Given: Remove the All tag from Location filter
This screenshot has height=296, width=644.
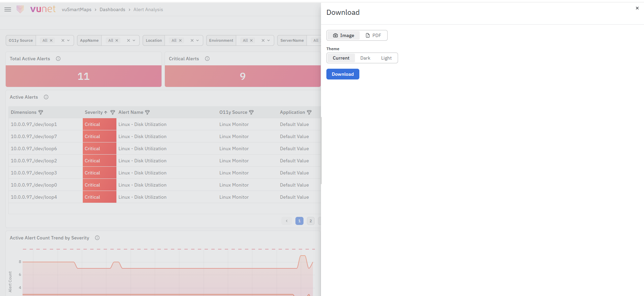Looking at the screenshot, I should click(x=180, y=40).
